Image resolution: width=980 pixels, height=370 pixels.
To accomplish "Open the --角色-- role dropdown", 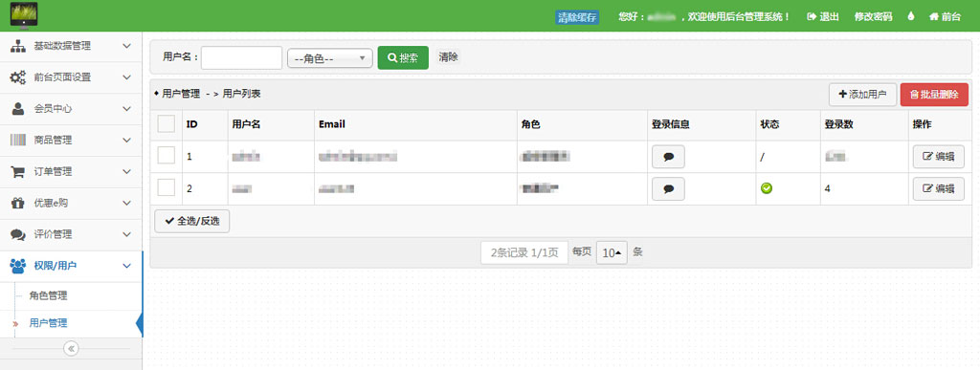I will point(330,58).
